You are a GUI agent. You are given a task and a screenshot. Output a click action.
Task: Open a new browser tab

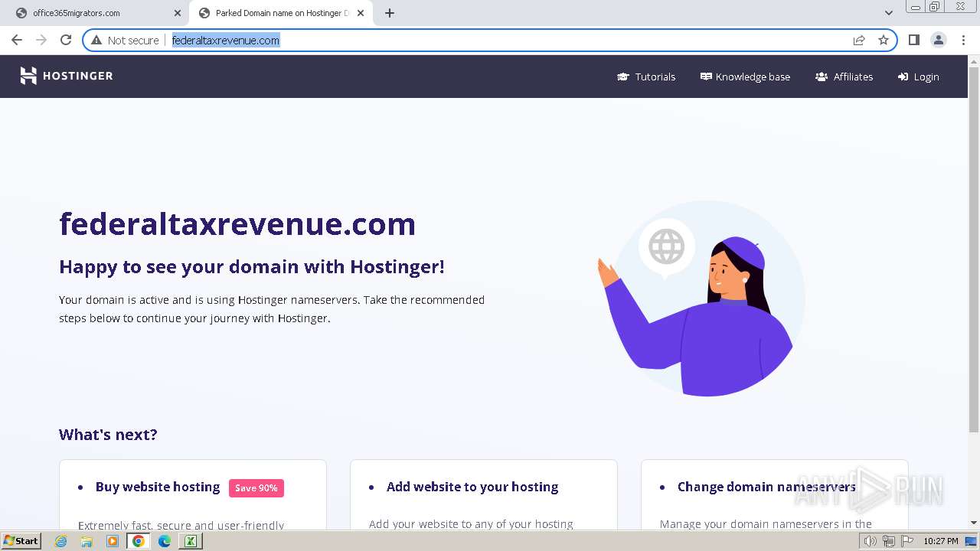tap(390, 13)
